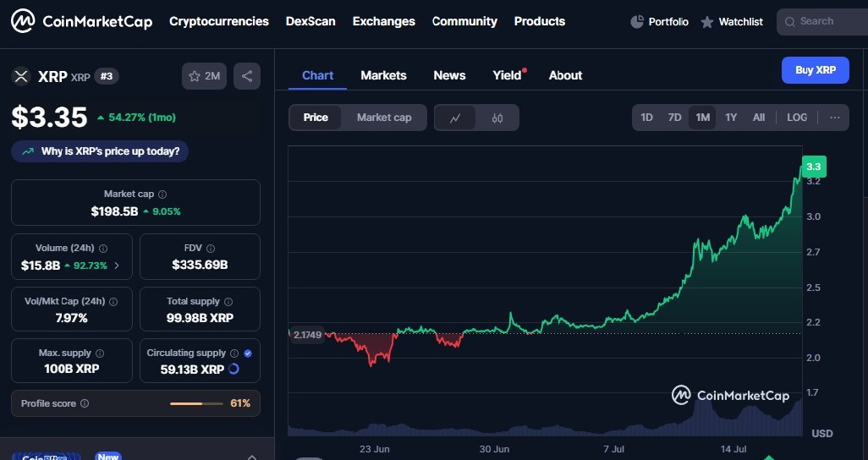Click the 23 Jun date label
Screen dimensions: 868x460
375,449
